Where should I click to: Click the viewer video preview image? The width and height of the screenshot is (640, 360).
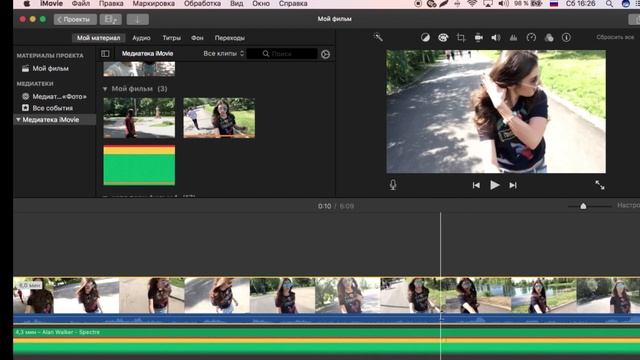496,111
